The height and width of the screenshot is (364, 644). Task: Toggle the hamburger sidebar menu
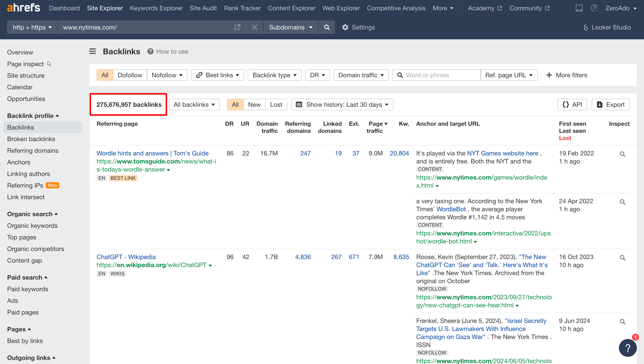93,52
